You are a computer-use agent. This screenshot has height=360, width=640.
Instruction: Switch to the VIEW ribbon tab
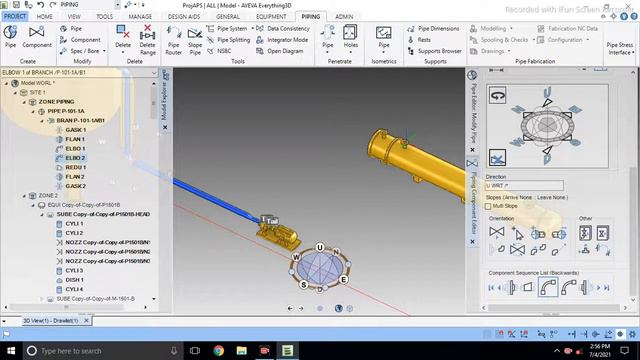pos(74,17)
